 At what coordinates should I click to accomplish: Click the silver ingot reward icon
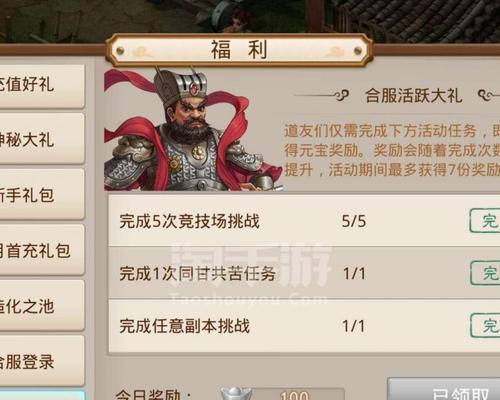pos(235,394)
